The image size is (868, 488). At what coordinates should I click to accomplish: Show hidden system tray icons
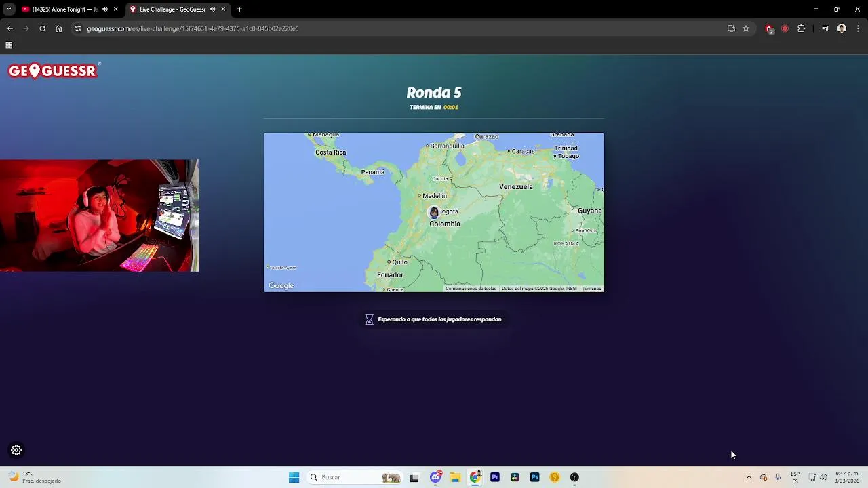(749, 477)
